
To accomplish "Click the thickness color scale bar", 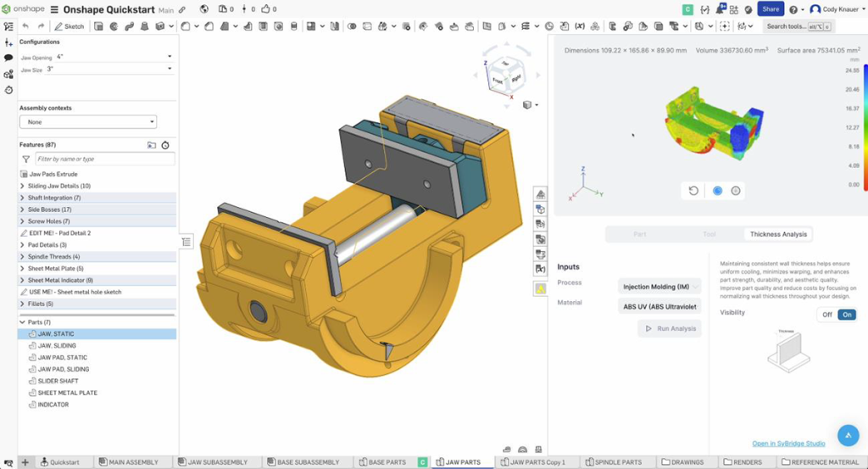I will click(865, 127).
